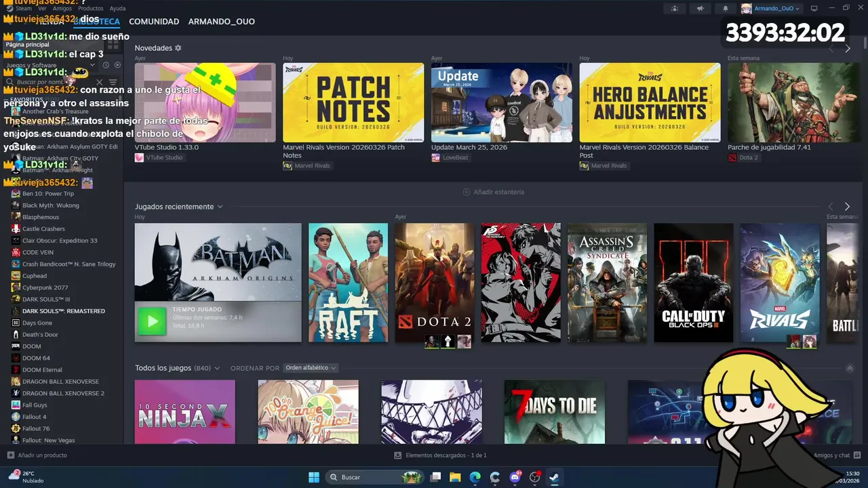Image resolution: width=868 pixels, height=488 pixels.
Task: Open the ARMANDO_OUO profile tab
Action: (222, 22)
